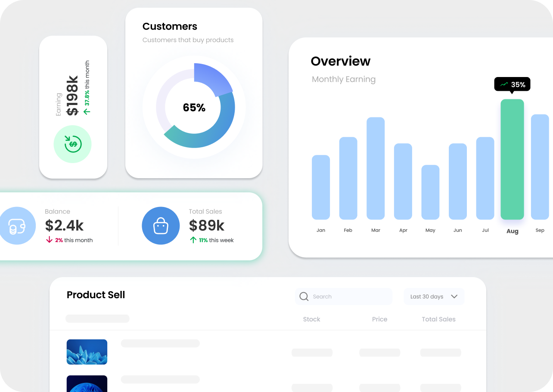Sort by the Stock column header
This screenshot has height=392, width=553.
(x=311, y=319)
